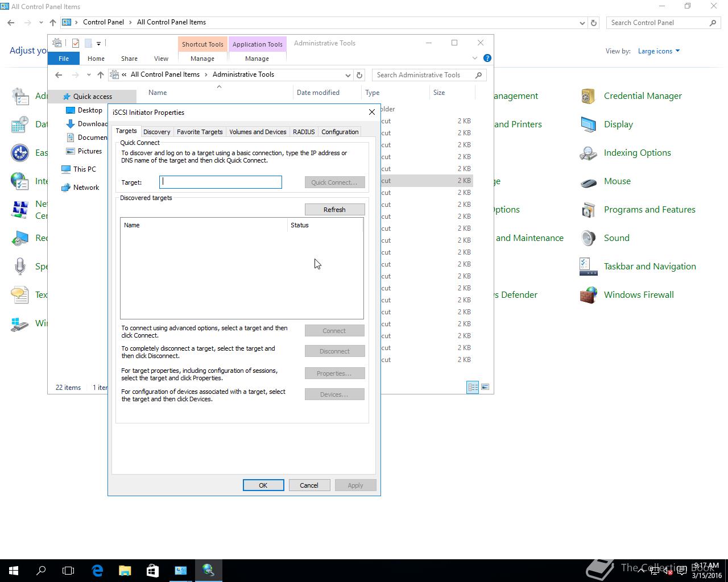The height and width of the screenshot is (582, 728).
Task: Click the Search Control Panel box
Action: click(663, 23)
